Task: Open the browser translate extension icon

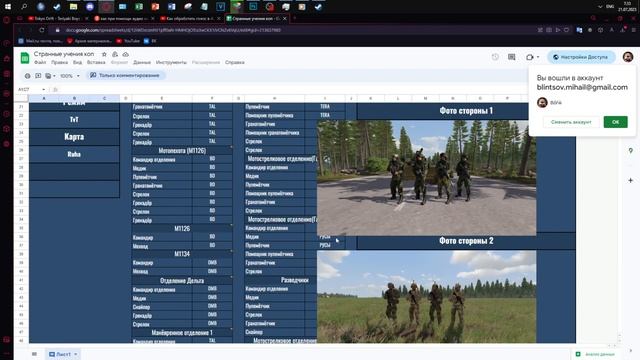Action: (579, 30)
